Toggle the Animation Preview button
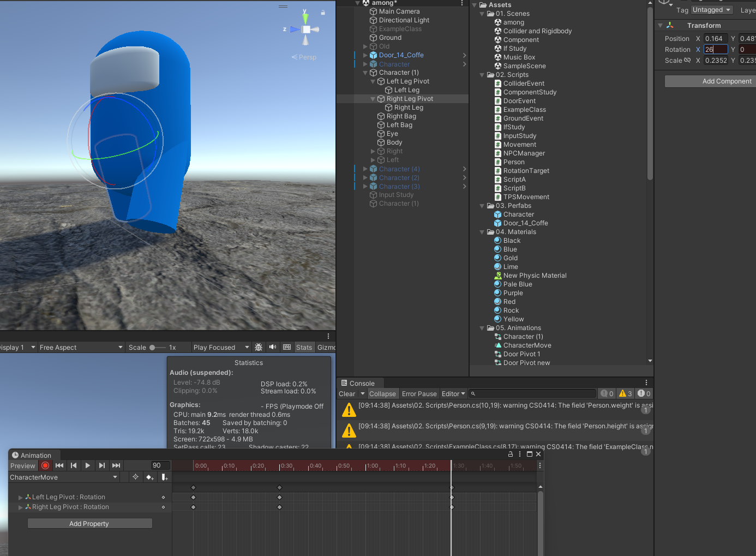This screenshot has height=556, width=756. [23, 465]
